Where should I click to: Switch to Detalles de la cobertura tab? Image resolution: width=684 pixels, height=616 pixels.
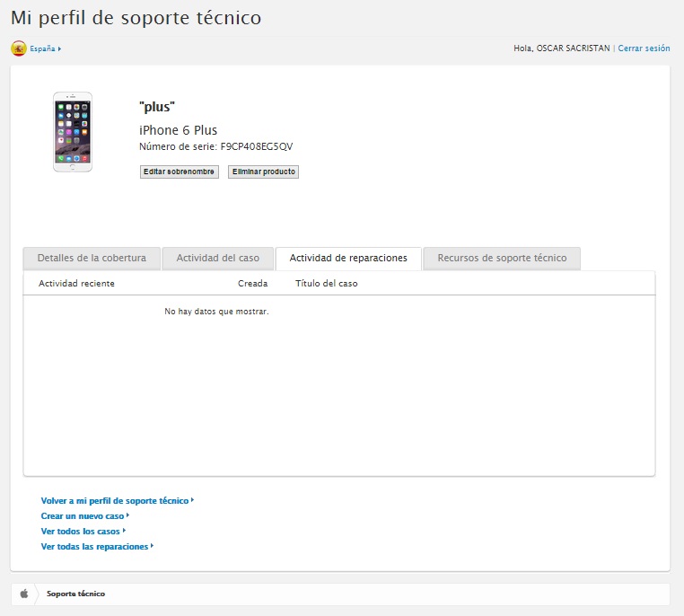click(x=92, y=259)
